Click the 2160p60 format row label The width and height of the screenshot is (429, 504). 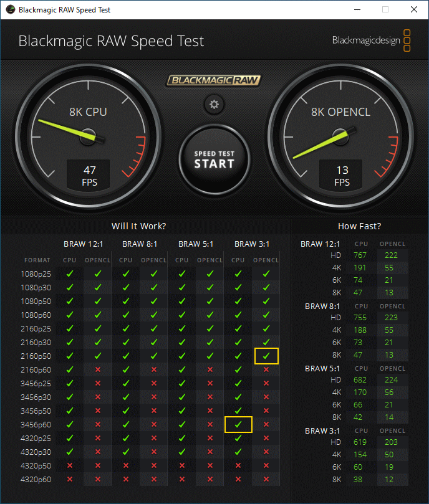[x=36, y=370]
